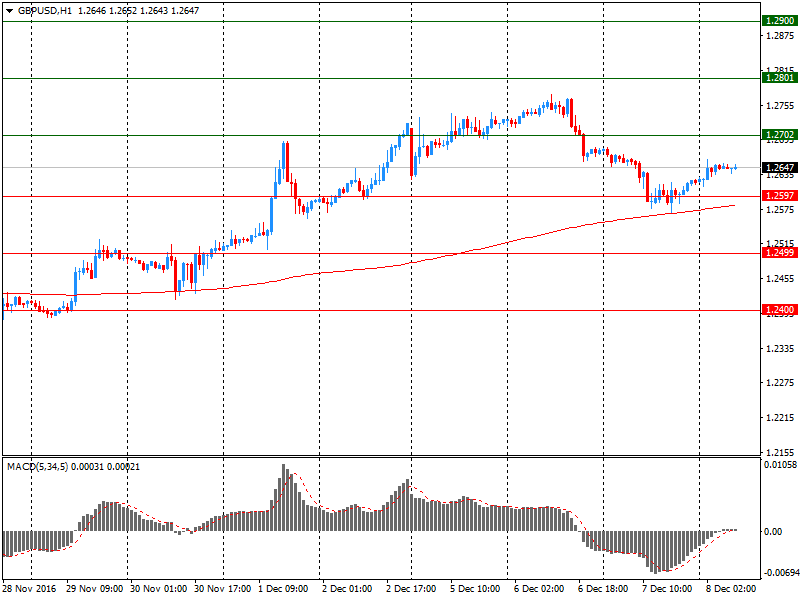Select the 6 Dec 18:00 time axis label

pyautogui.click(x=603, y=589)
